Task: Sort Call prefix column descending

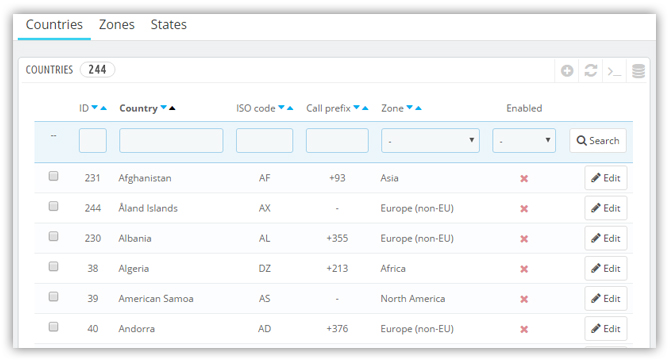Action: 356,107
